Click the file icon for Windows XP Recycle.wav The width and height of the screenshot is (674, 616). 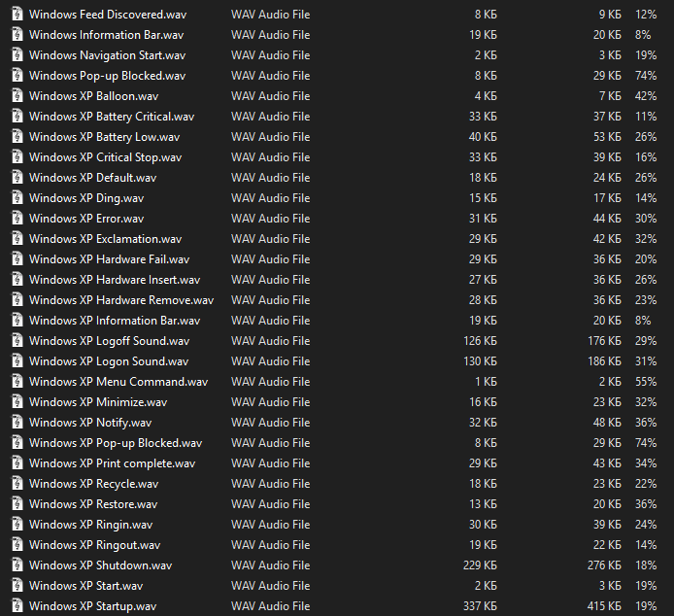click(x=17, y=484)
